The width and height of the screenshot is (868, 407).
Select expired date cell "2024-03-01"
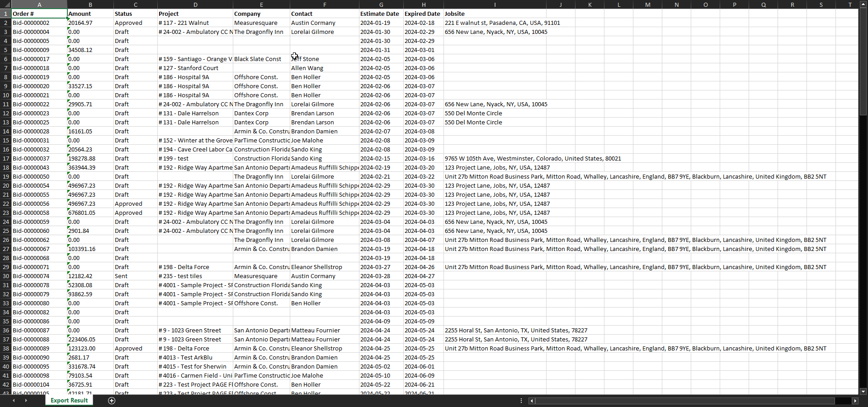point(424,50)
